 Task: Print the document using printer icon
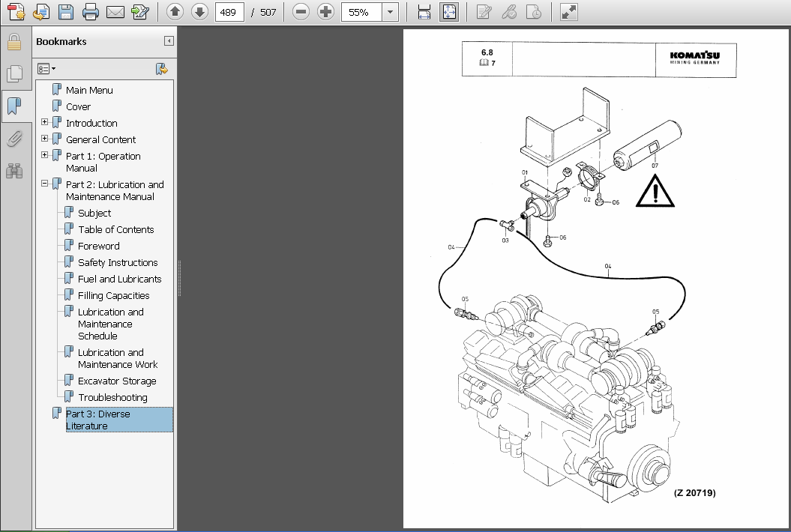[91, 12]
